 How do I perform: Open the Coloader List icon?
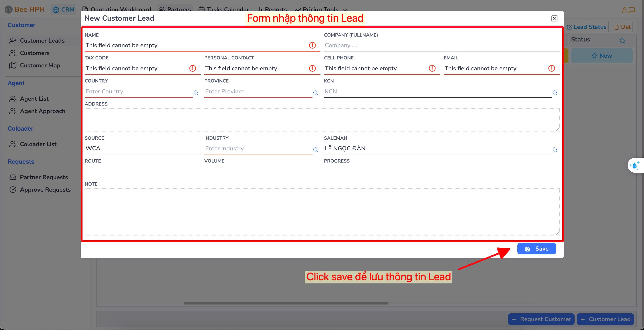point(13,144)
